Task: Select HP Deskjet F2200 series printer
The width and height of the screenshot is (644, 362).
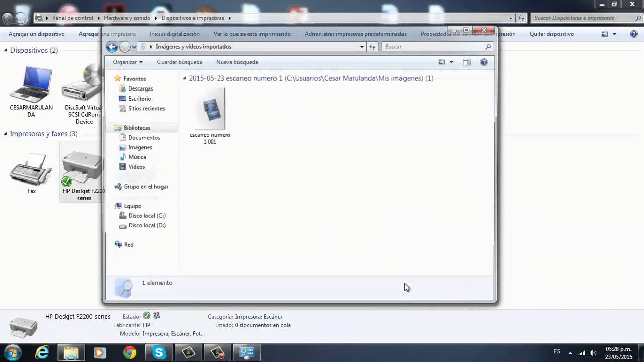Action: 83,172
